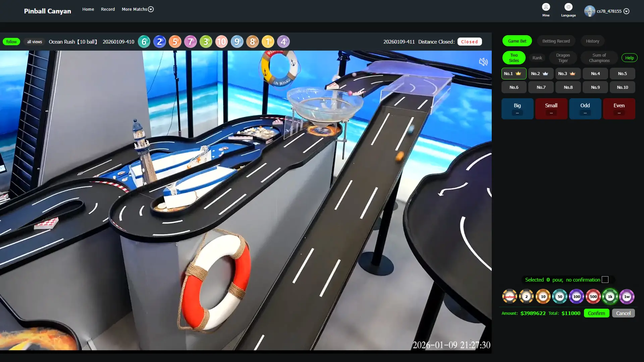
Task: Unmute the video with speaker icon
Action: point(483,62)
